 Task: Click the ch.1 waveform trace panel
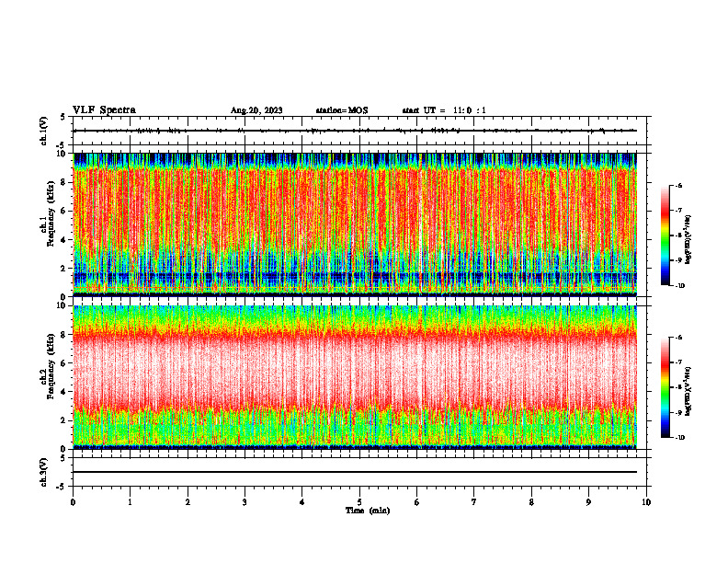[359, 131]
